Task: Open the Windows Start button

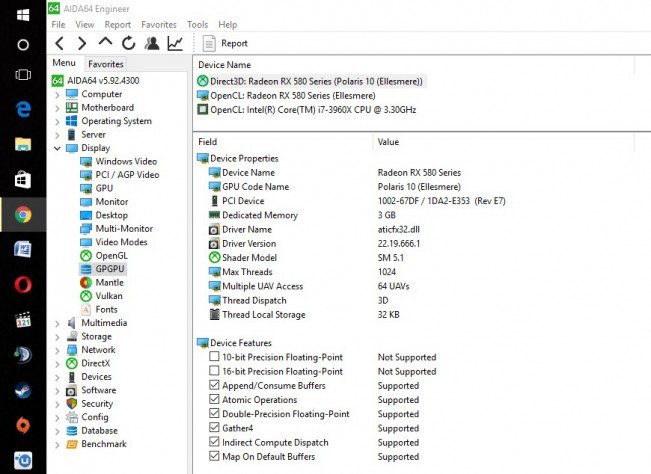Action: pyautogui.click(x=23, y=15)
